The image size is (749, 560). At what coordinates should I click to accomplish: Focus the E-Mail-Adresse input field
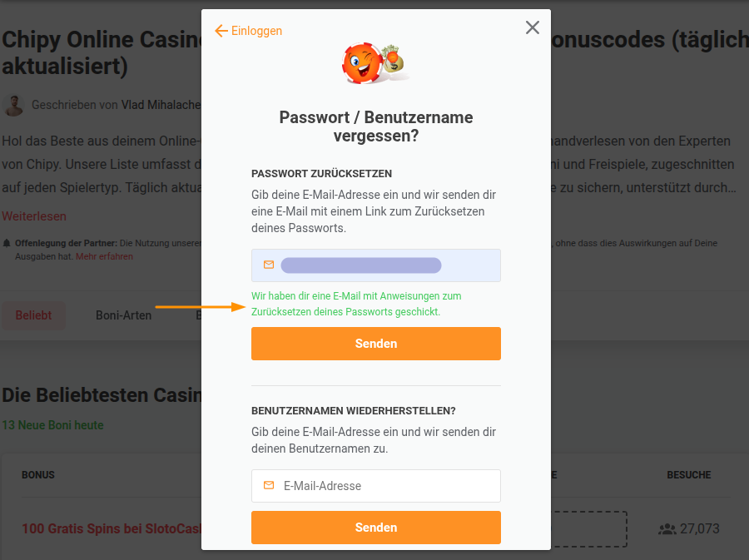(376, 486)
